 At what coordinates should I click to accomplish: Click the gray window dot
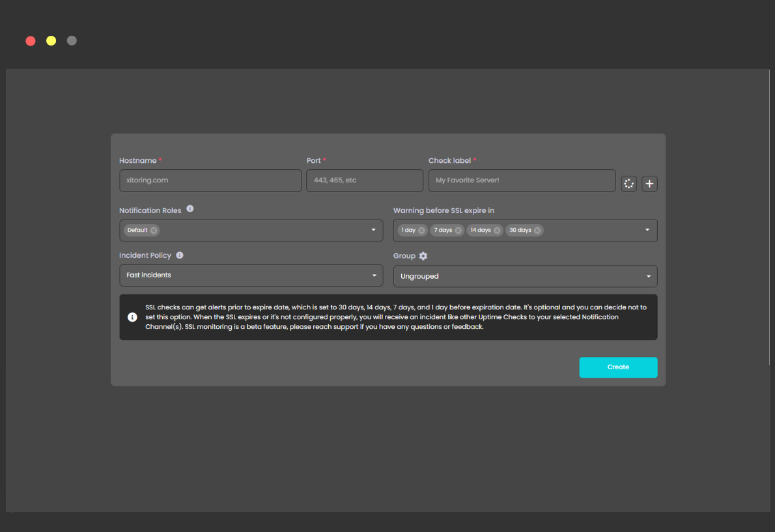coord(72,41)
